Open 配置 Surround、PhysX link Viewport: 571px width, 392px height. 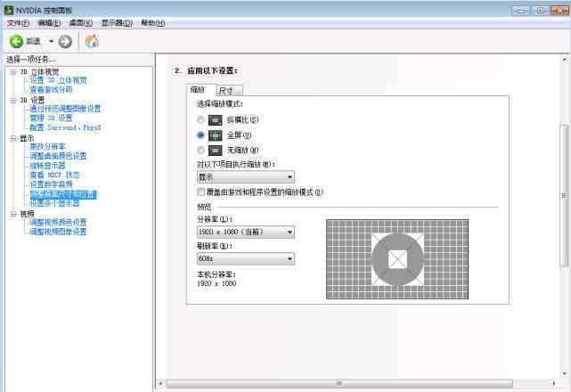[x=65, y=127]
